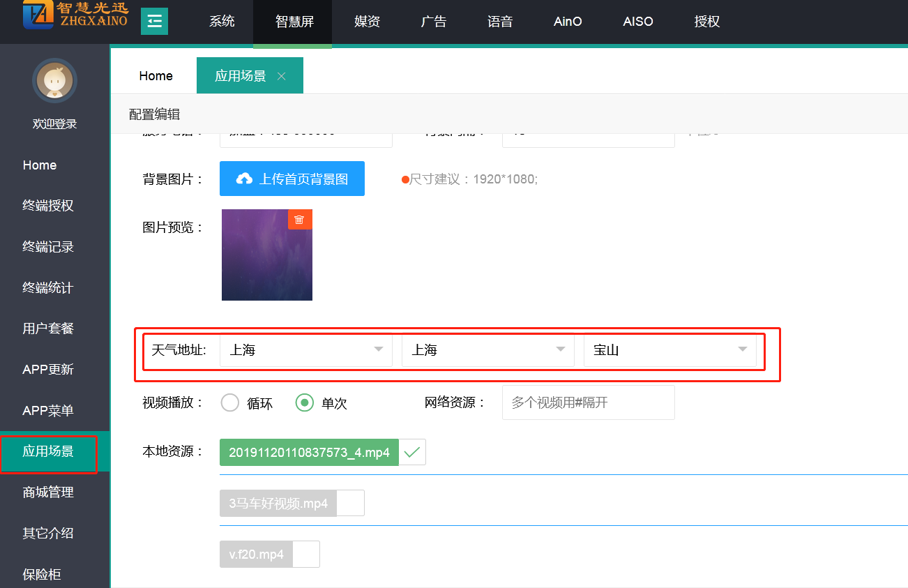Click the 欢迎登录 text under avatar
Screen dimensions: 908x588
(x=54, y=124)
